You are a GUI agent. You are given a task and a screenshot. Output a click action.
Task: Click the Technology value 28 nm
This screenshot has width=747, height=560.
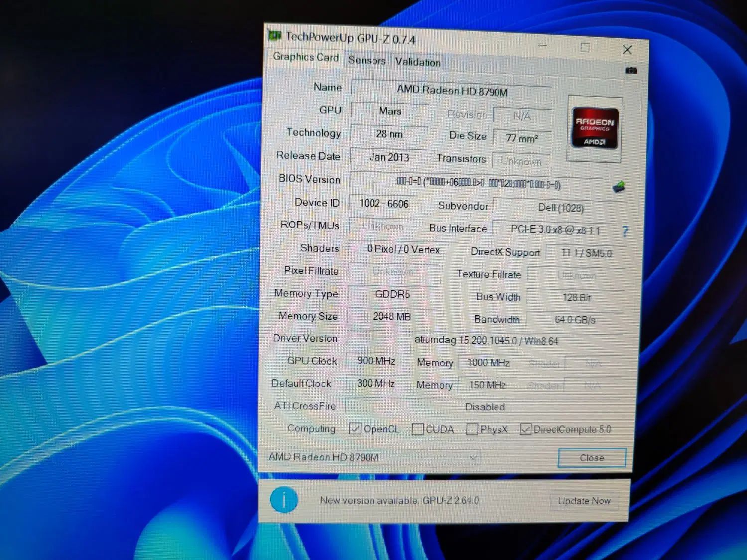[389, 134]
